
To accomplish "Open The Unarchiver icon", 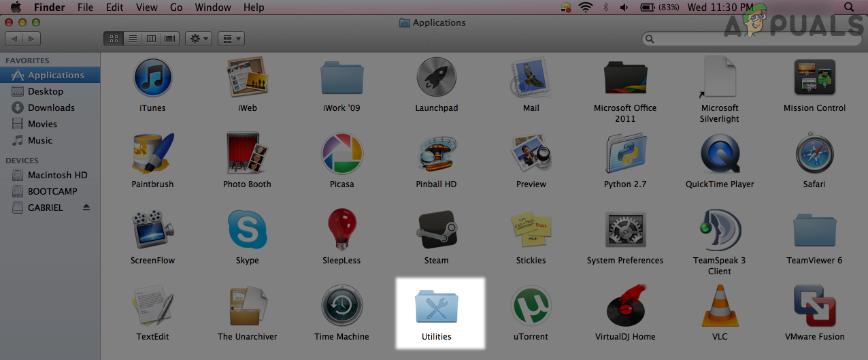I will pyautogui.click(x=247, y=306).
